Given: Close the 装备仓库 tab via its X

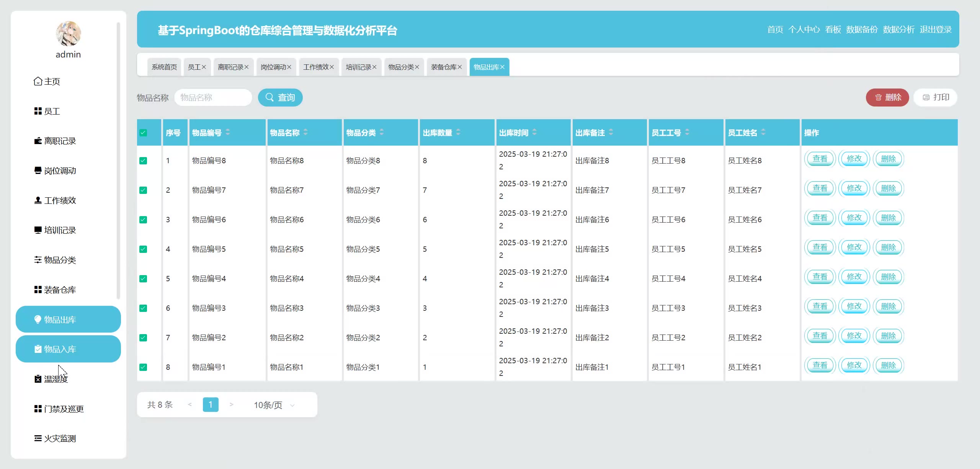Looking at the screenshot, I should [x=460, y=67].
